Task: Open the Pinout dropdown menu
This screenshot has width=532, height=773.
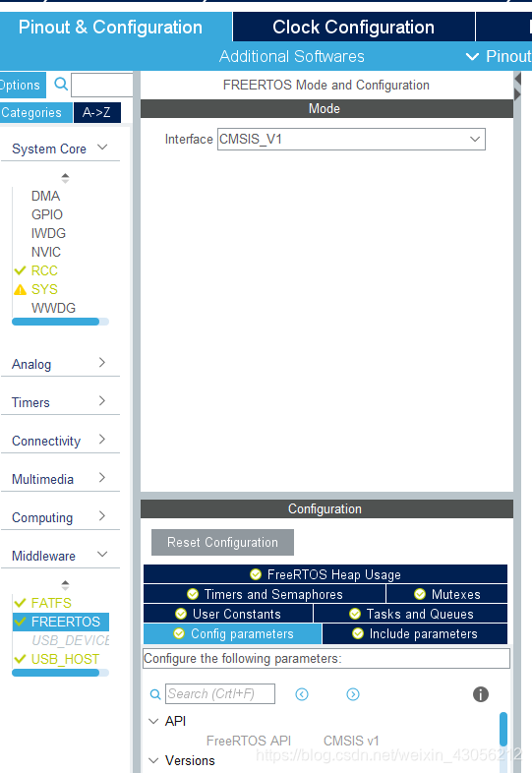Action: pyautogui.click(x=499, y=56)
